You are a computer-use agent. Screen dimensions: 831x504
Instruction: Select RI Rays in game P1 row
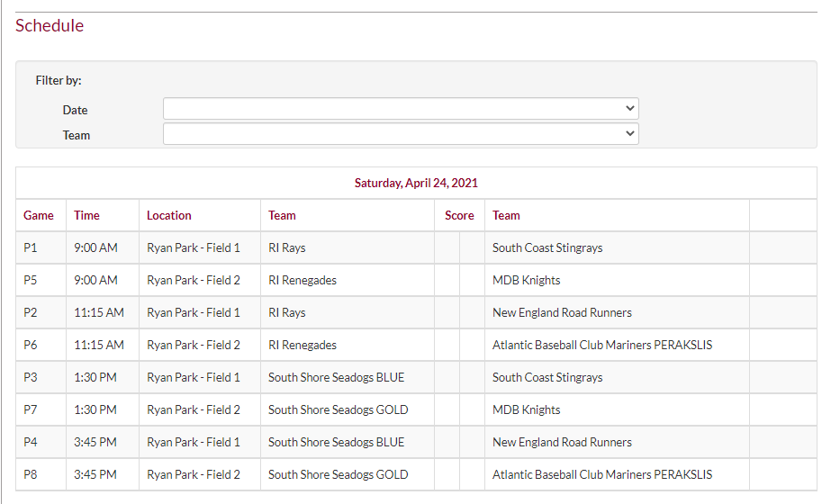click(x=287, y=247)
